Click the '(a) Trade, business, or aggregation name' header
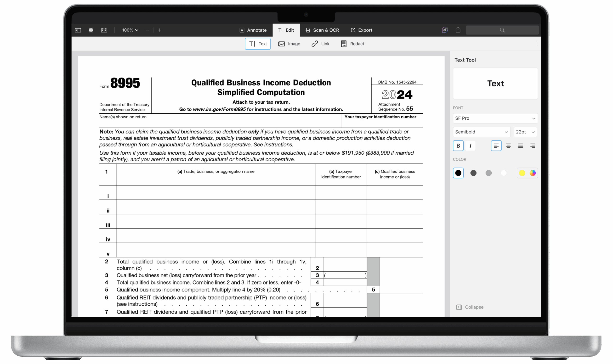 [216, 171]
